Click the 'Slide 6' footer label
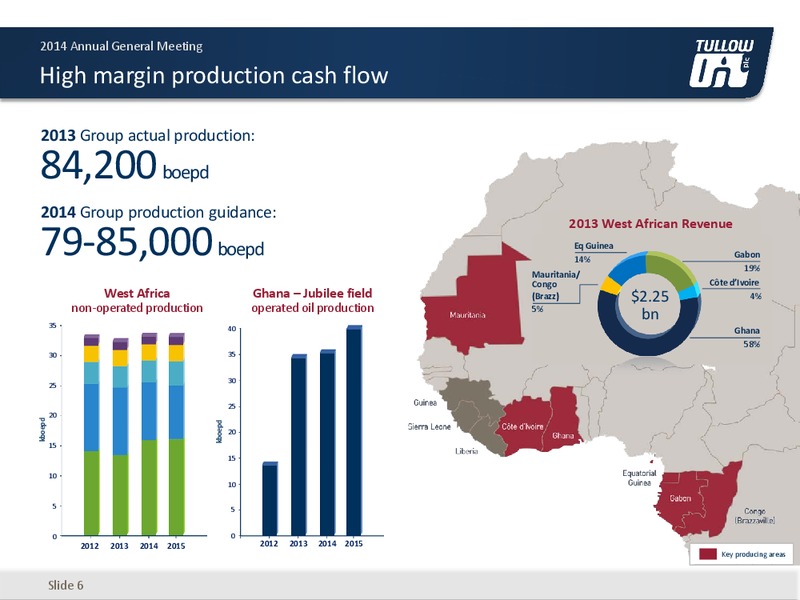 66,585
